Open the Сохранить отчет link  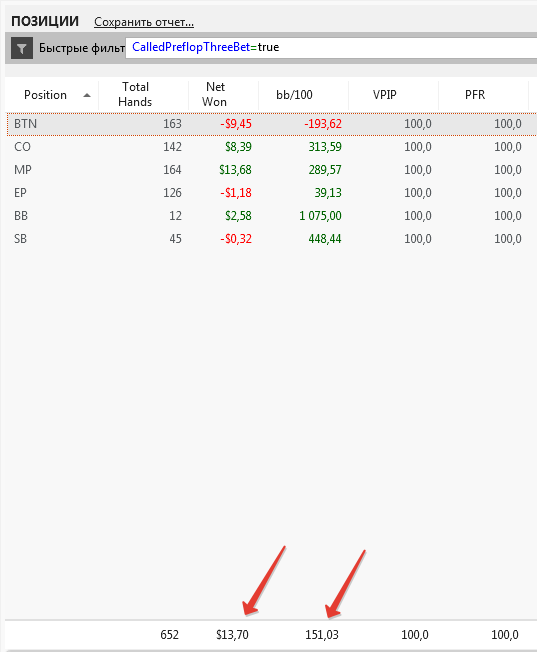pos(144,22)
